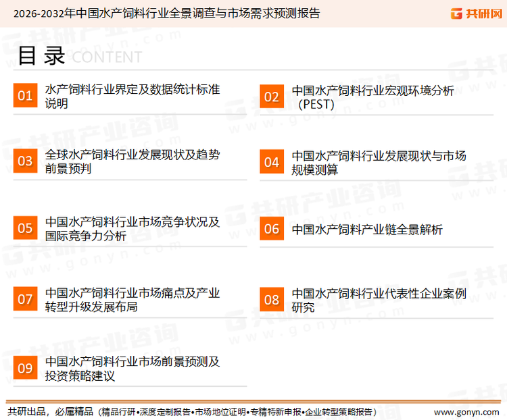
Task: Click the orange 07 number box
Action: pos(25,299)
